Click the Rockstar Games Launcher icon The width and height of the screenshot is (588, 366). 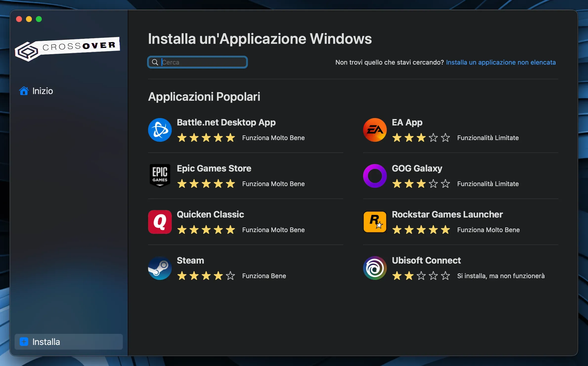point(375,222)
